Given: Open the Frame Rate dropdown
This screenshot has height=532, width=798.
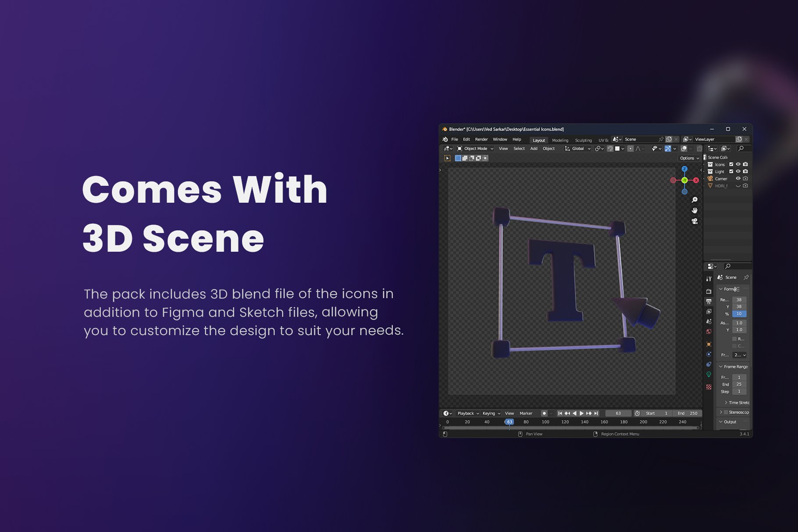Looking at the screenshot, I should tap(739, 355).
